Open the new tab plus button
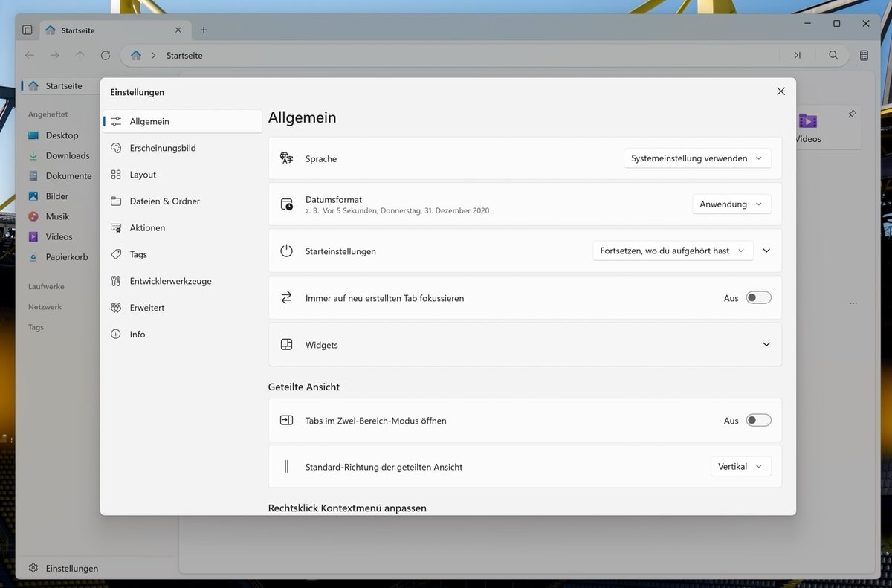The image size is (892, 588). pyautogui.click(x=204, y=30)
